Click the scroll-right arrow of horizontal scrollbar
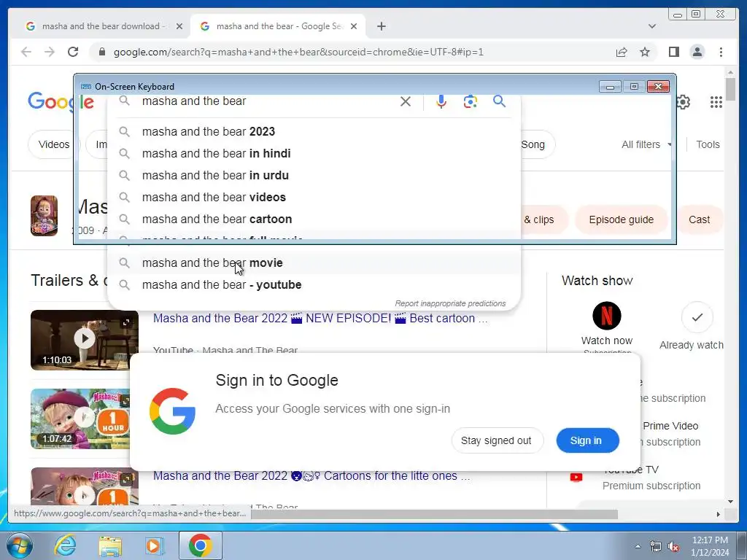747x560 pixels. tap(718, 514)
